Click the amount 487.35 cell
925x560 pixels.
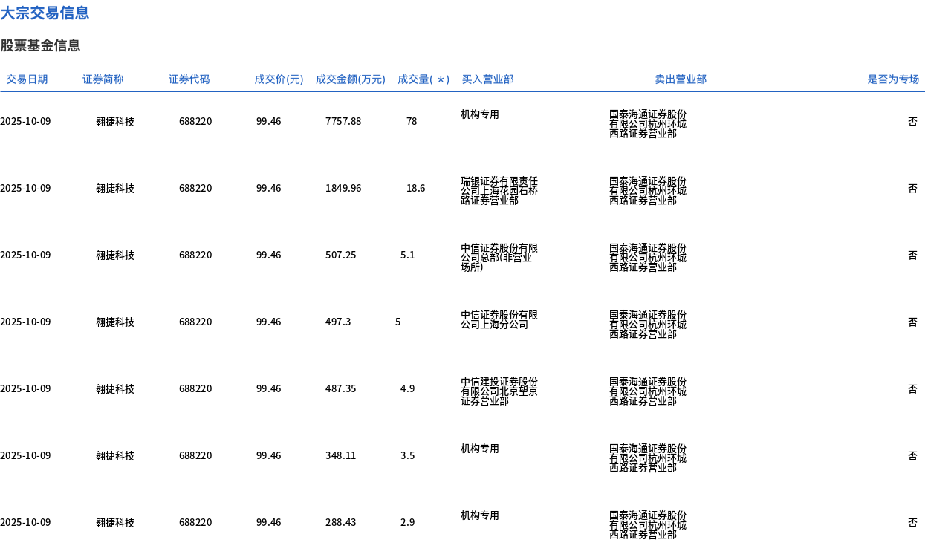pyautogui.click(x=341, y=388)
